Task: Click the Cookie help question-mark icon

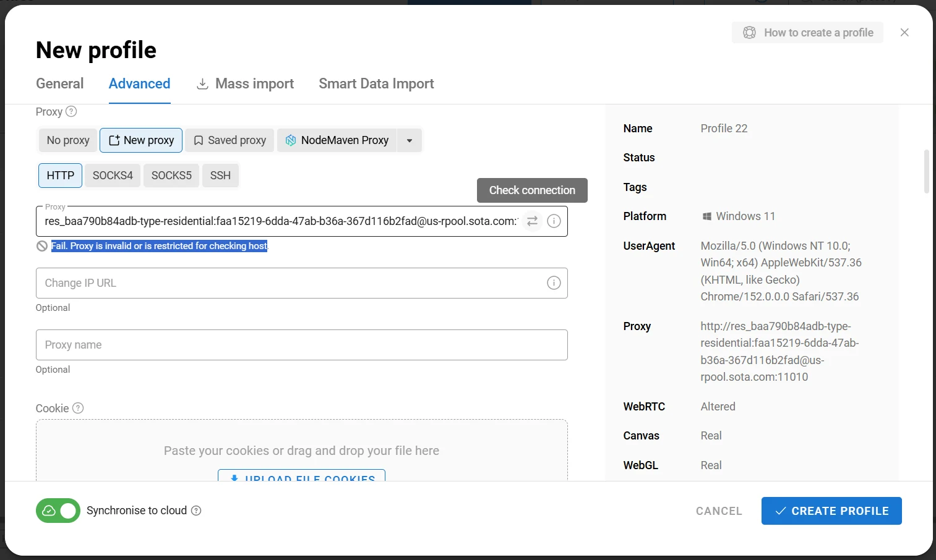Action: point(78,408)
